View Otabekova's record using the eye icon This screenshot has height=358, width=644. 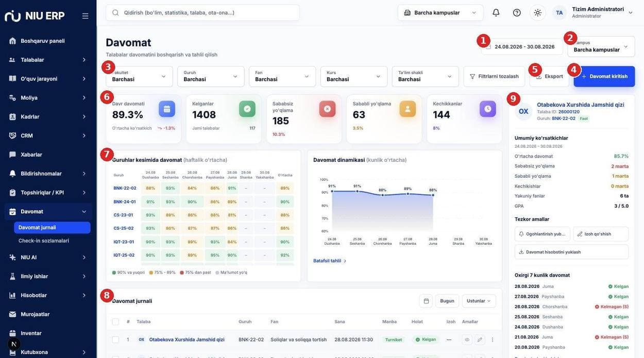click(467, 339)
